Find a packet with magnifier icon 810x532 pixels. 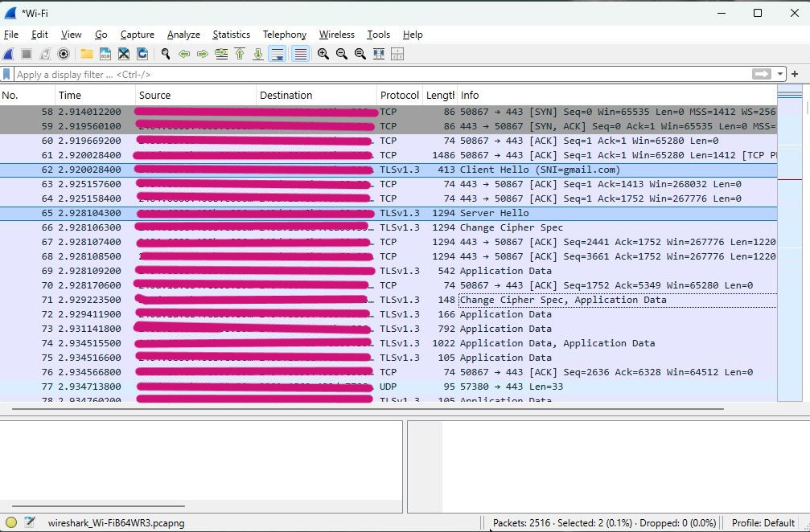click(x=166, y=54)
